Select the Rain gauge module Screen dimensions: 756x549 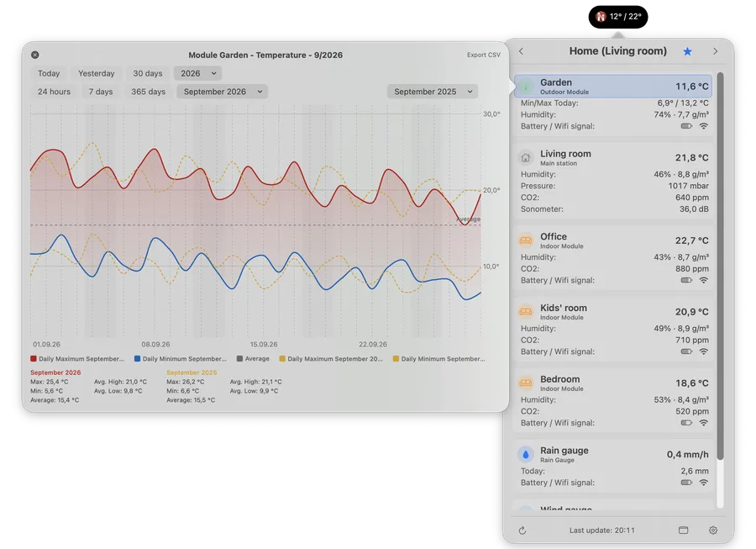[613, 455]
